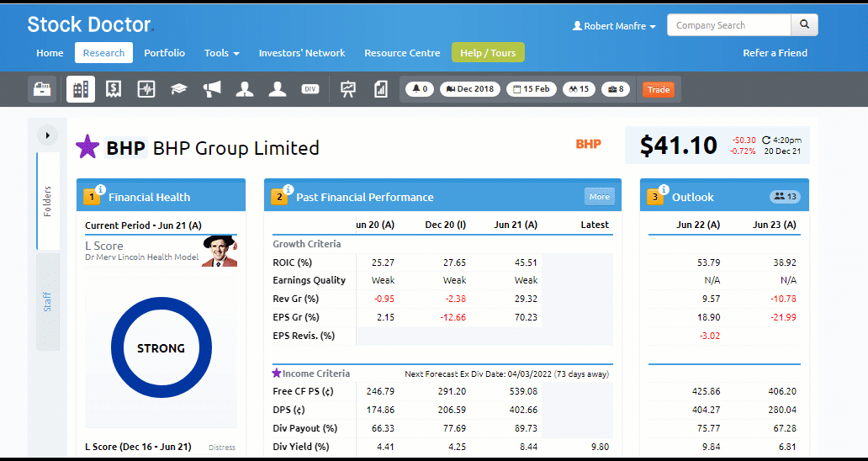The width and height of the screenshot is (868, 461).
Task: Click the Next Forecast Ex Div Date text
Action: click(506, 374)
